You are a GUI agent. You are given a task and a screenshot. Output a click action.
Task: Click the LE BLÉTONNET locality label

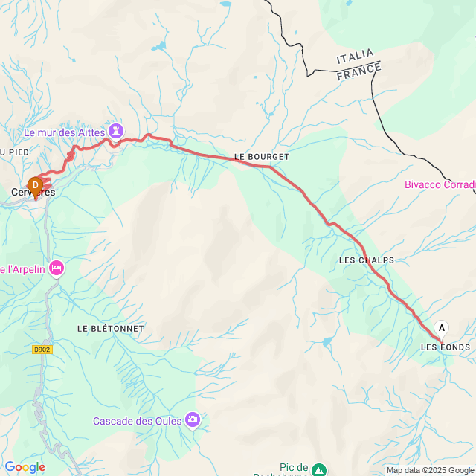click(111, 329)
